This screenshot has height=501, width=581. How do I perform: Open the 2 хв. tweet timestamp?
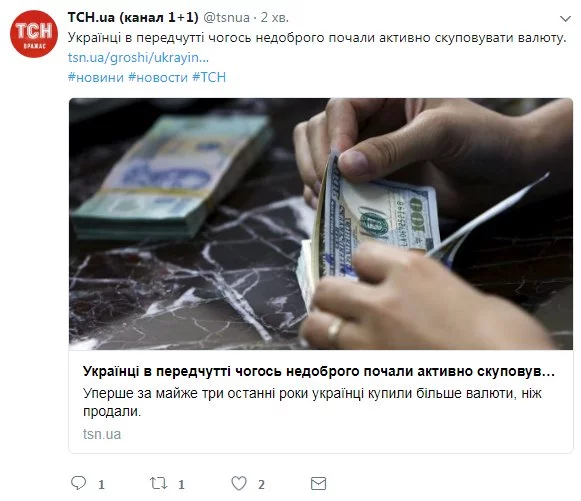coord(275,17)
